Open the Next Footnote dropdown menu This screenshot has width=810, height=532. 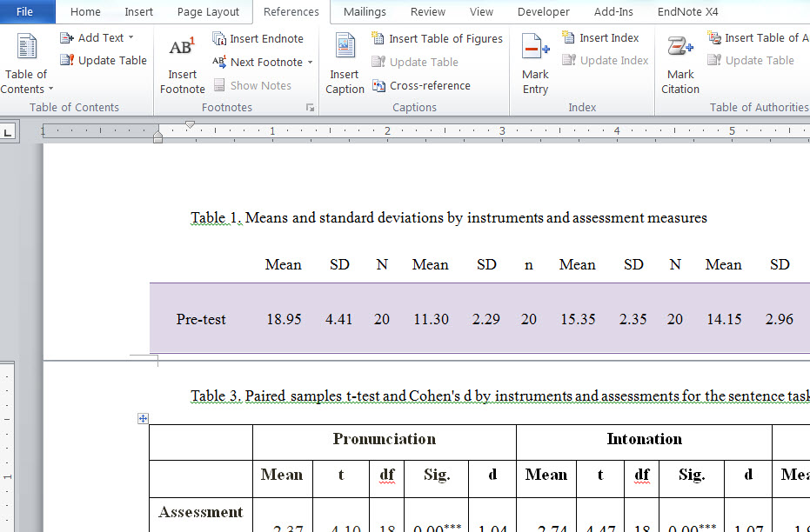click(309, 62)
